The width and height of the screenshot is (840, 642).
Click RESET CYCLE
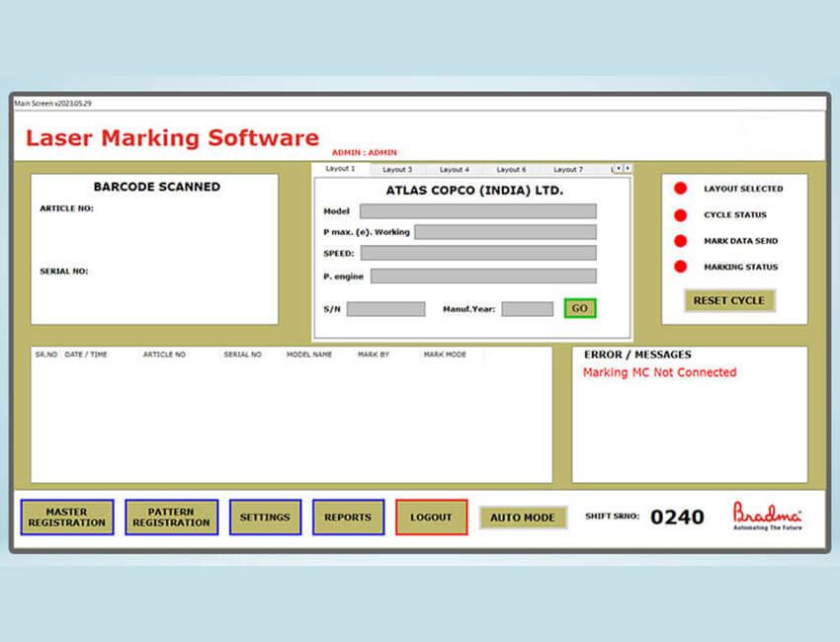tap(728, 300)
